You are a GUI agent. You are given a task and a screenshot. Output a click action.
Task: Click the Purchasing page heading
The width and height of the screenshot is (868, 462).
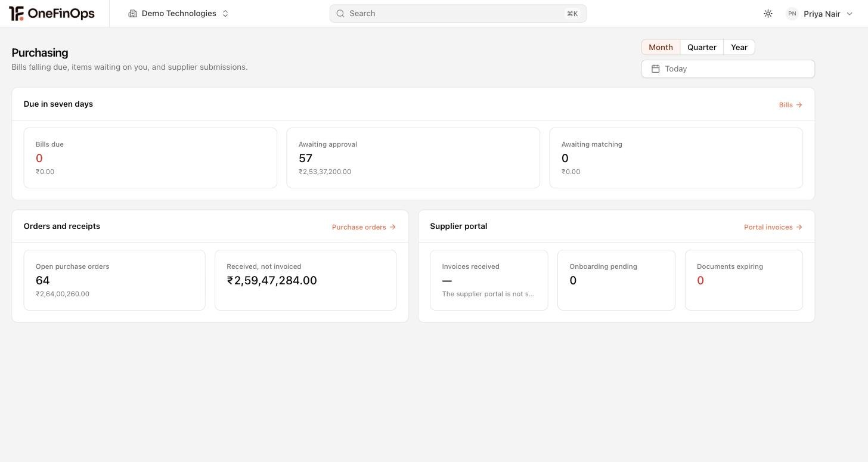point(40,52)
